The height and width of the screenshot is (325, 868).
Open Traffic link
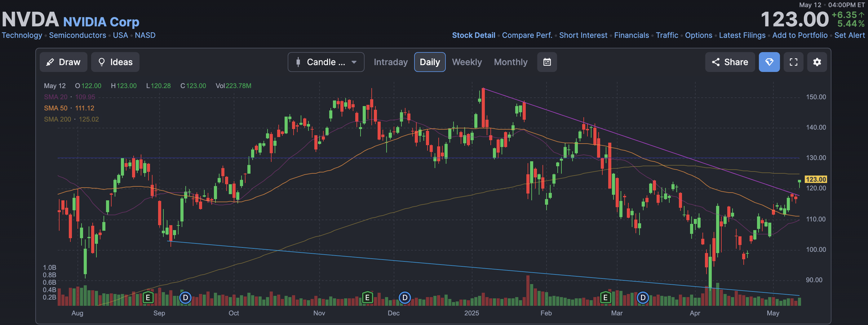[667, 35]
